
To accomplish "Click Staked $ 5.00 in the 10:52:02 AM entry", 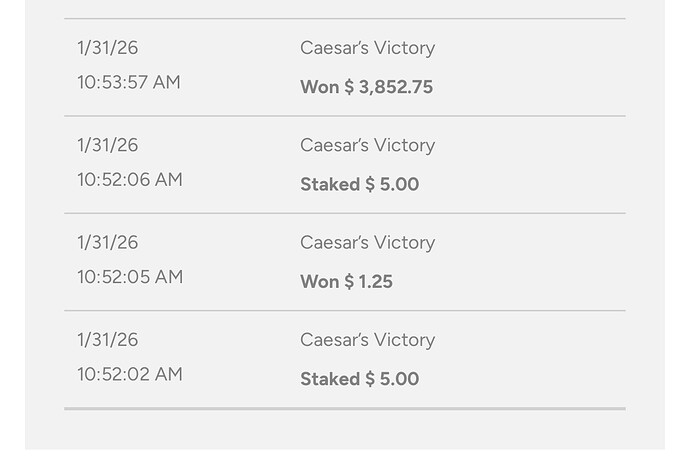I will 359,379.
